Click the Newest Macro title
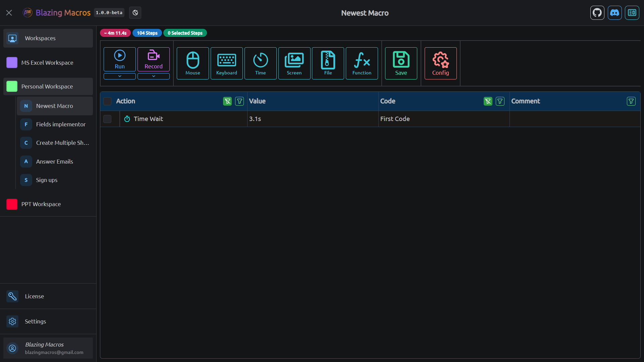Viewport: 644px width, 362px height. pos(365,13)
